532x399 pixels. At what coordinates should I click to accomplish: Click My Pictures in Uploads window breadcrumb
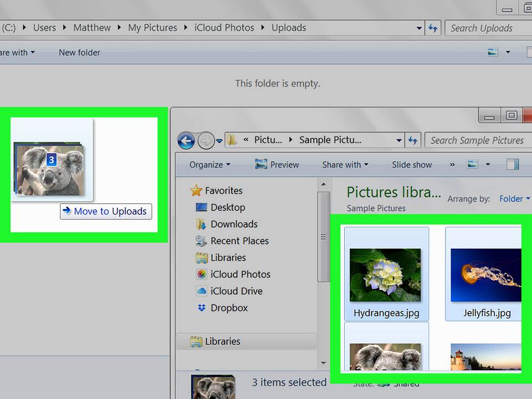pos(152,28)
